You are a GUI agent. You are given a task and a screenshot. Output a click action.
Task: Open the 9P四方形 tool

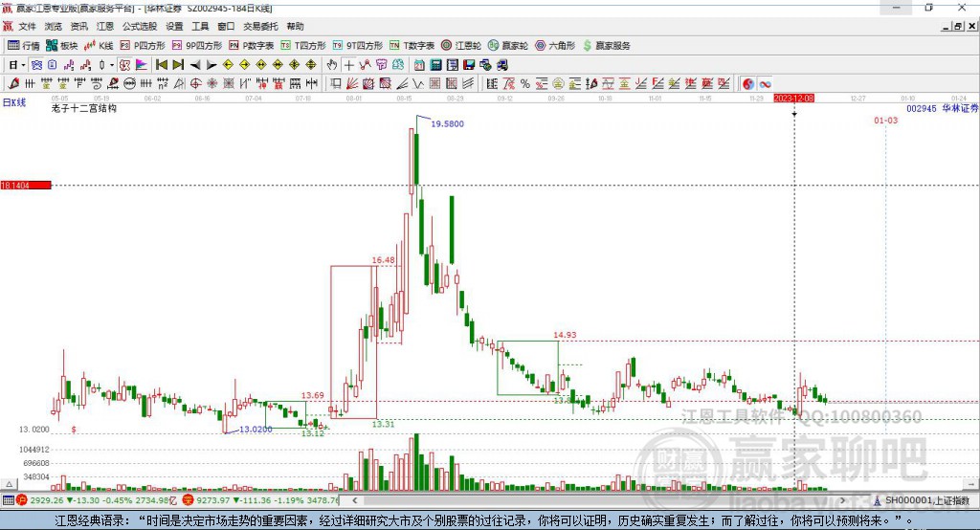(197, 46)
